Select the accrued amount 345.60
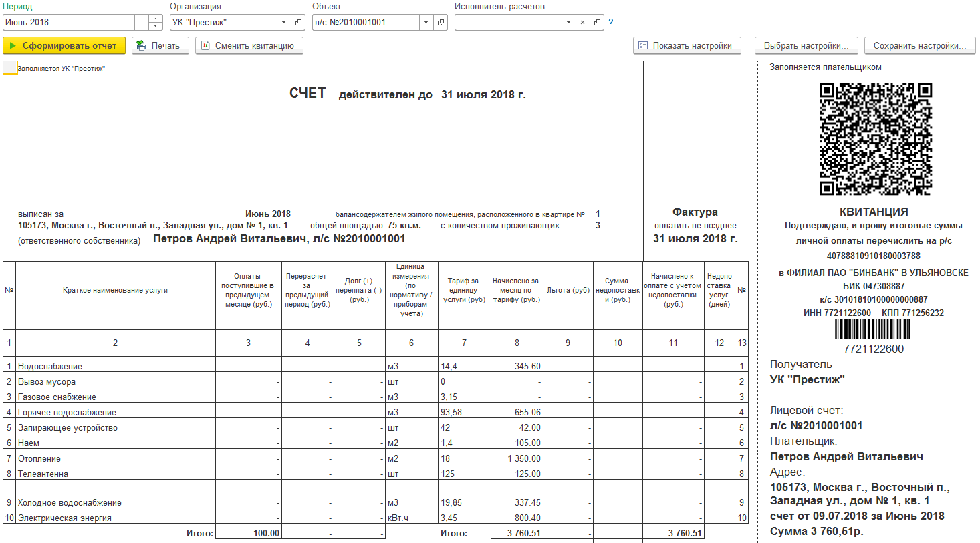This screenshot has width=980, height=543. tap(527, 367)
